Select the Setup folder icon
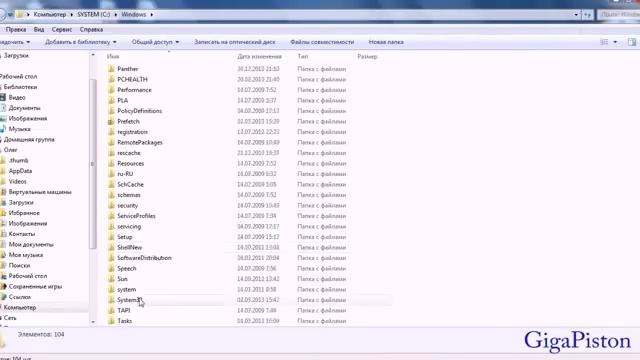The height and width of the screenshot is (360, 640). (x=111, y=237)
